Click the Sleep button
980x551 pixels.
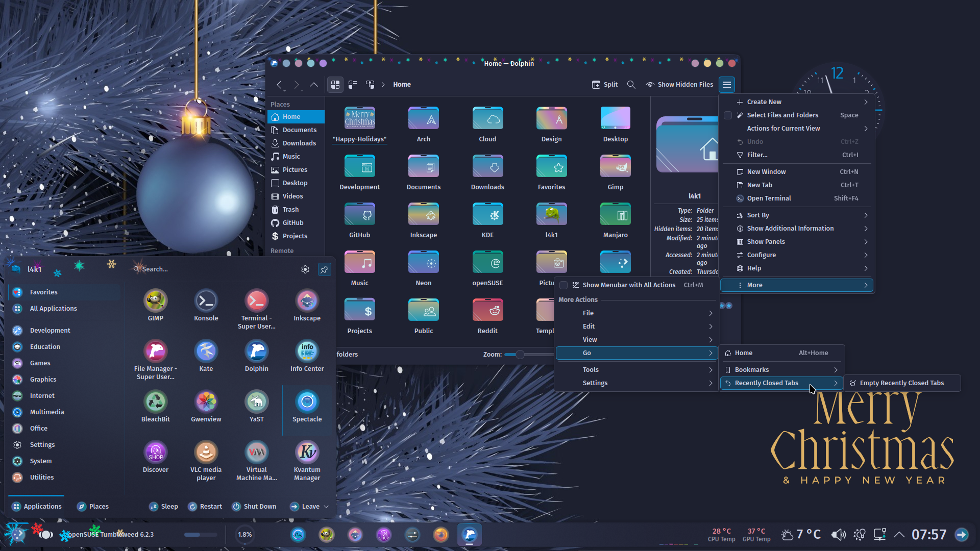[x=163, y=507]
